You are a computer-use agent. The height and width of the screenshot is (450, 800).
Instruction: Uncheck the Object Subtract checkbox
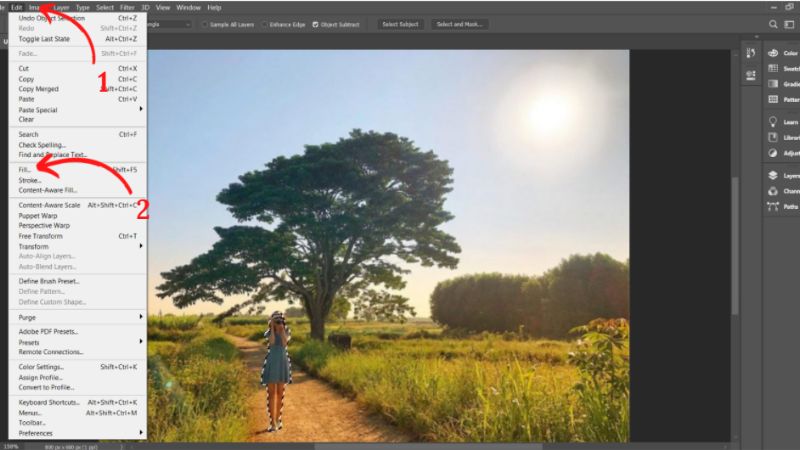coord(315,24)
